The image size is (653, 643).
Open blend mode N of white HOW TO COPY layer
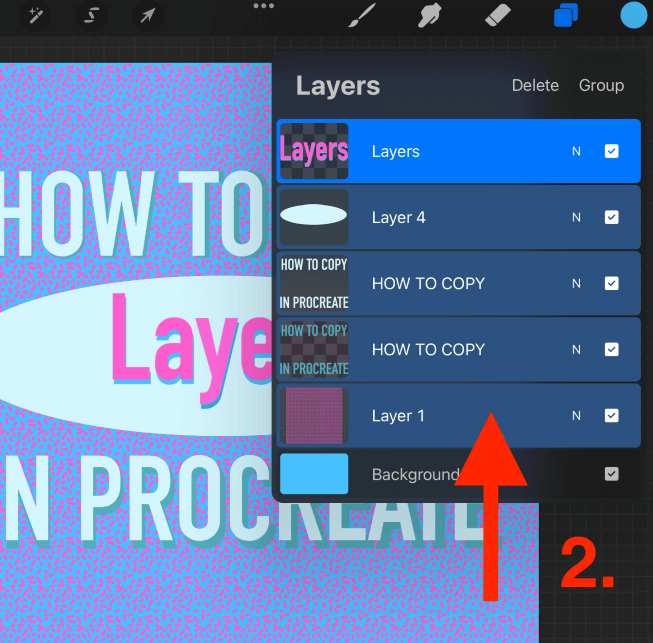coord(576,283)
